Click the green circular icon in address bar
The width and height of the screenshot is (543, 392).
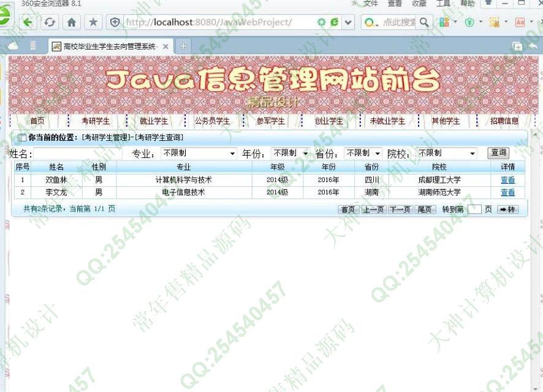(x=321, y=22)
